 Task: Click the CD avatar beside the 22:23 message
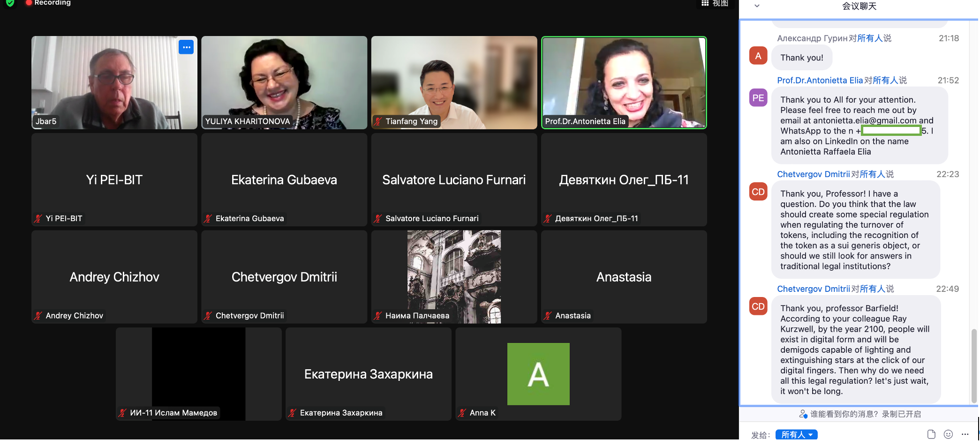pos(758,192)
